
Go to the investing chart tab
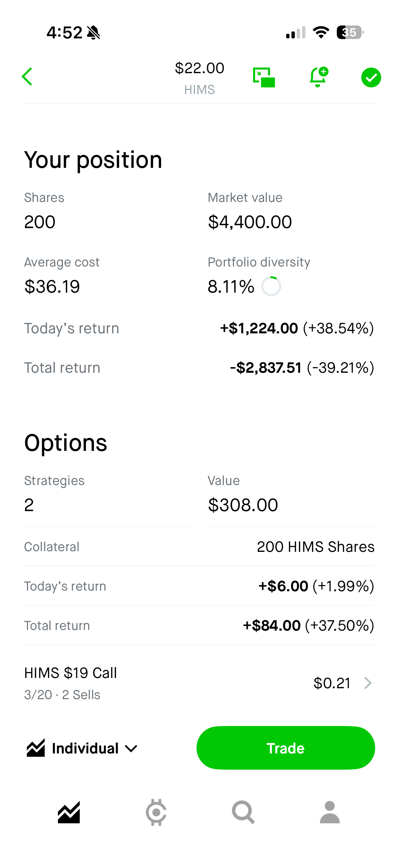point(69,812)
